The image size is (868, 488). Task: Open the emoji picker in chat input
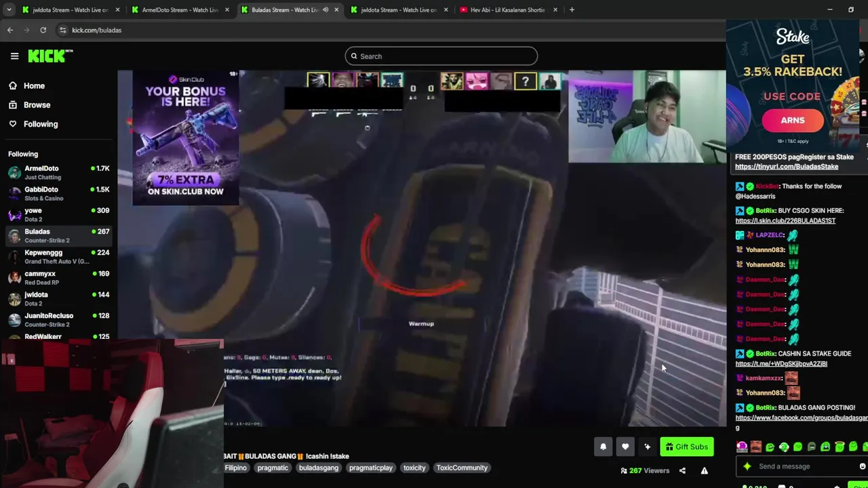pyautogui.click(x=862, y=466)
